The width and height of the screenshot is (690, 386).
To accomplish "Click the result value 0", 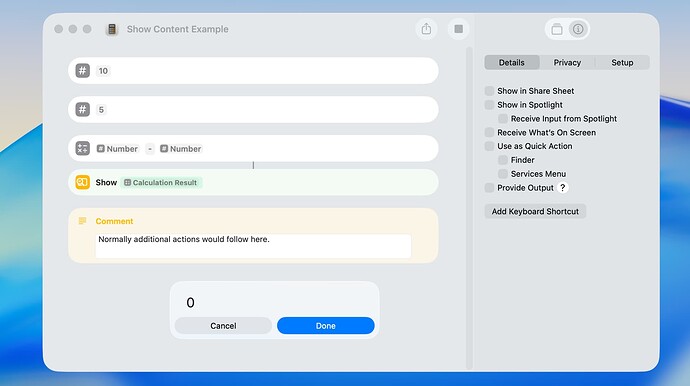I will click(x=190, y=302).
